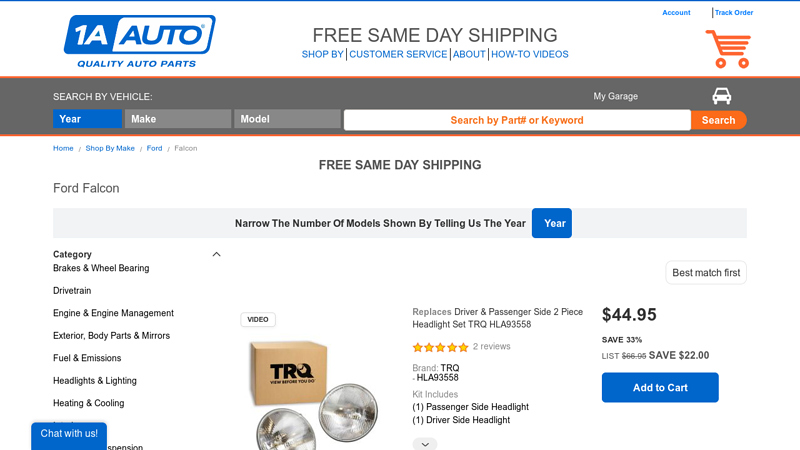Open the Model vehicle dropdown
This screenshot has height=450, width=800.
click(x=287, y=119)
